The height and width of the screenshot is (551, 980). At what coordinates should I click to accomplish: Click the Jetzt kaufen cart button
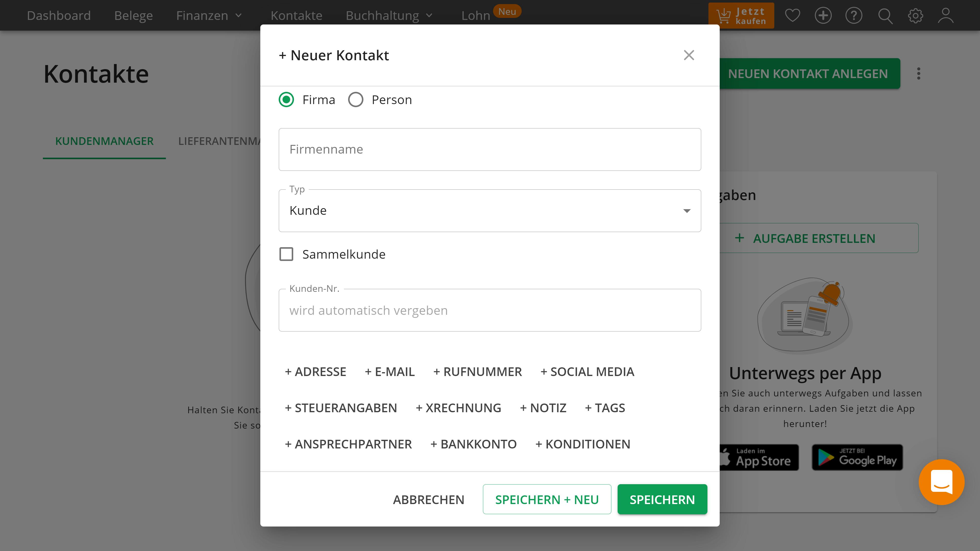pos(741,16)
